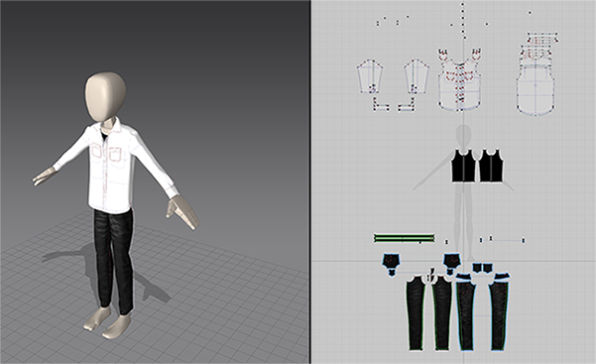The height and width of the screenshot is (364, 596).
Task: Select the first black pant leg pattern
Action: point(417,312)
